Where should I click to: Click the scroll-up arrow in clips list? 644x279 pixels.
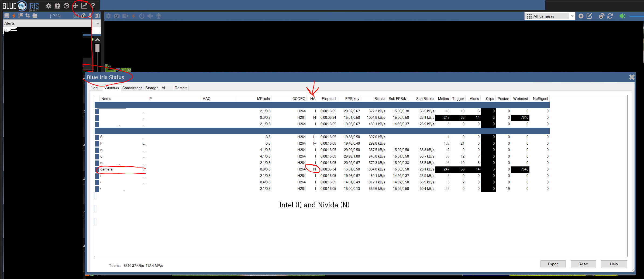(x=98, y=40)
